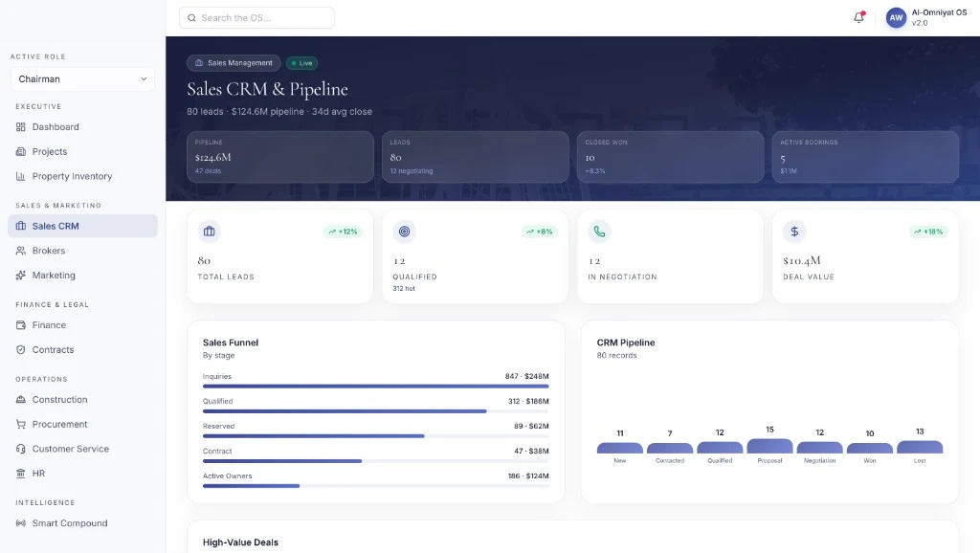Click the Property Inventory chart icon
980x553 pixels.
(21, 176)
